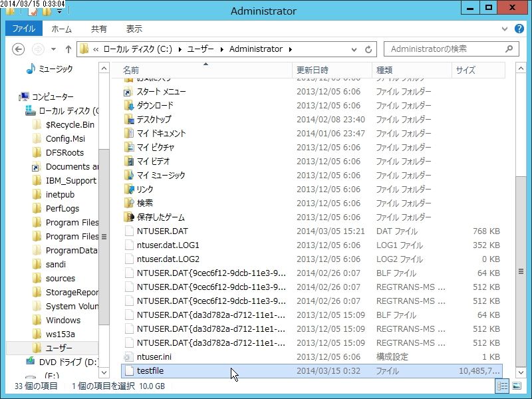532x399 pixels.
Task: Click the Back navigation arrow
Action: [x=19, y=49]
